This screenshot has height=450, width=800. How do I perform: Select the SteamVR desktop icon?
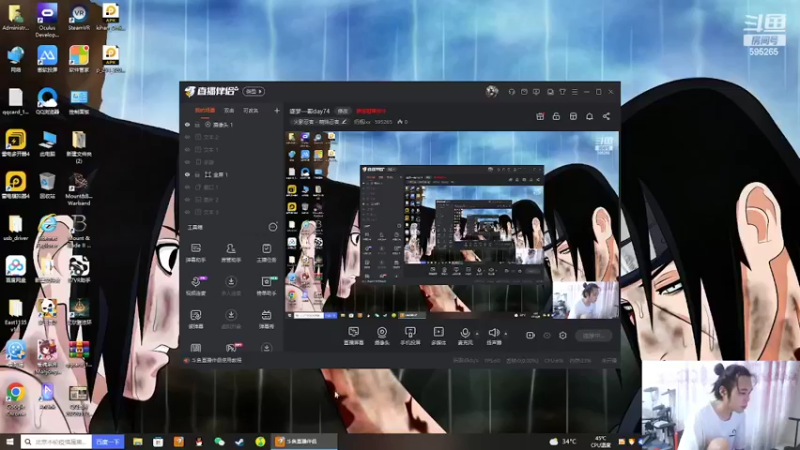pos(79,18)
